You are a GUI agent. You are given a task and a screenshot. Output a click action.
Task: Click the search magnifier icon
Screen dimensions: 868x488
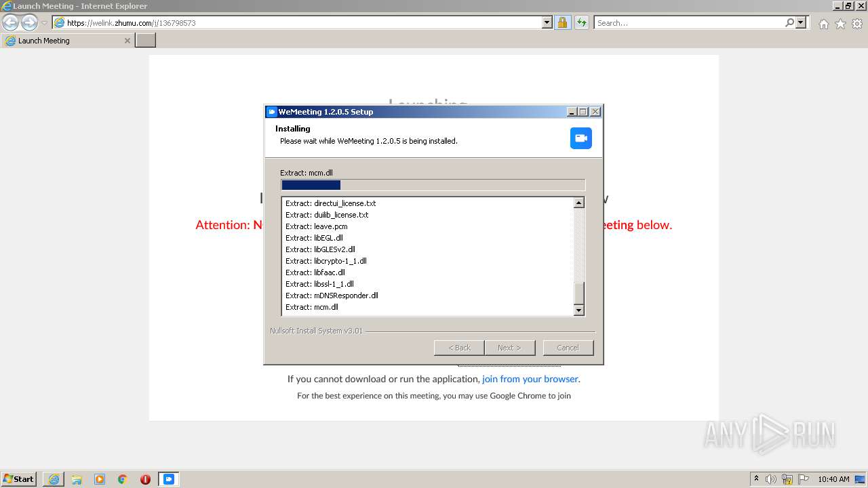click(789, 22)
